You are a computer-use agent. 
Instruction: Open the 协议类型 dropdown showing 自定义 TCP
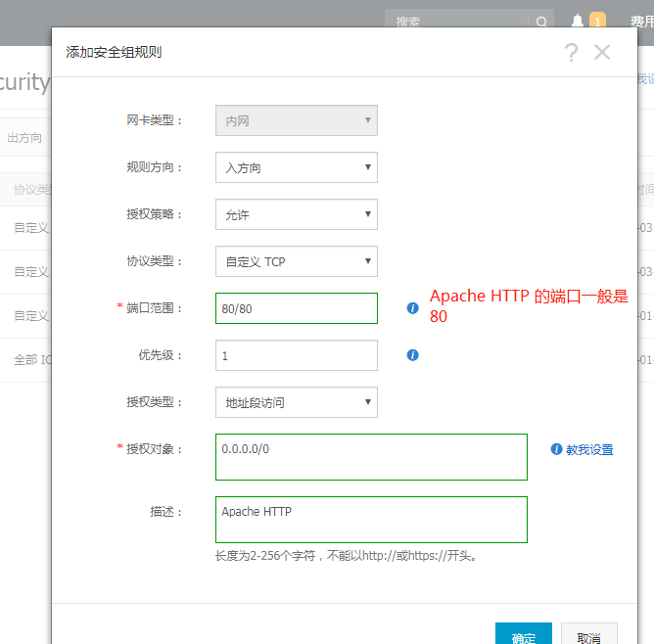point(297,261)
